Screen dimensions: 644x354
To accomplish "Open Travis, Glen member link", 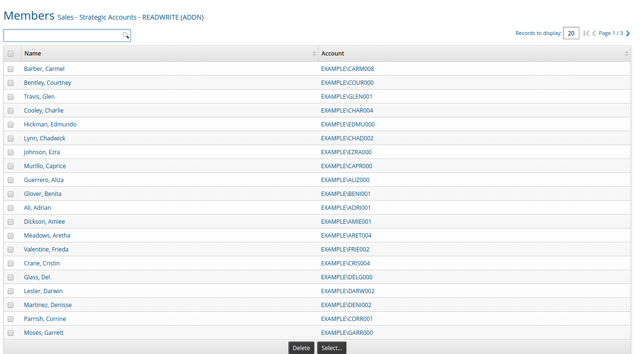I will [x=39, y=96].
